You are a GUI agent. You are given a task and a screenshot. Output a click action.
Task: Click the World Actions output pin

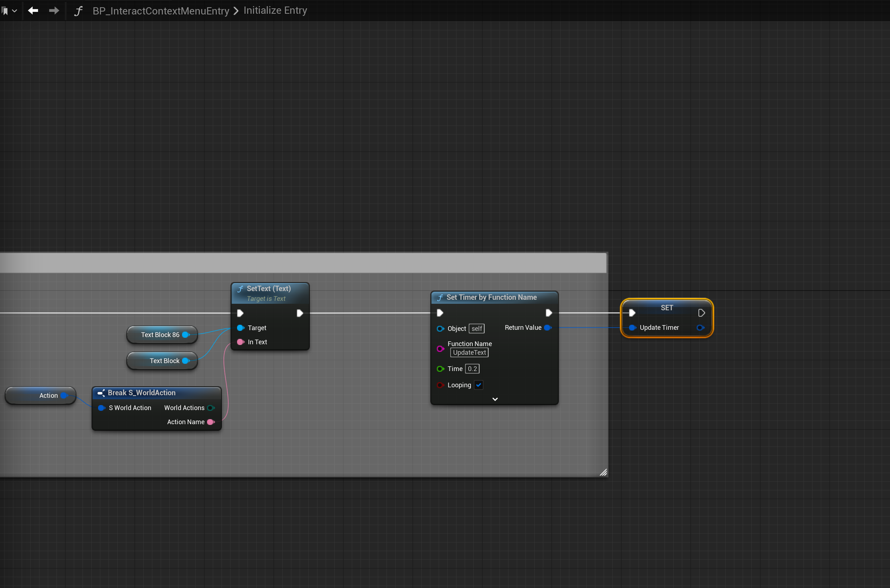(x=211, y=408)
